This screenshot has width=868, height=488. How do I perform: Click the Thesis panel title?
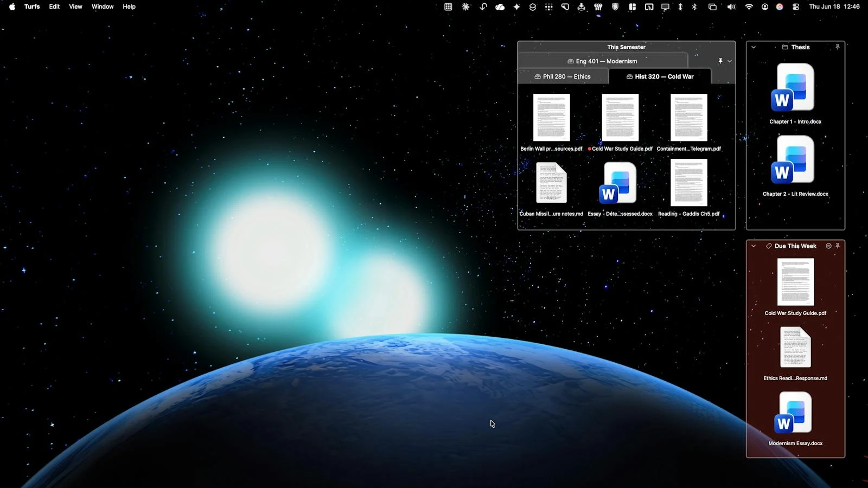[x=800, y=47]
